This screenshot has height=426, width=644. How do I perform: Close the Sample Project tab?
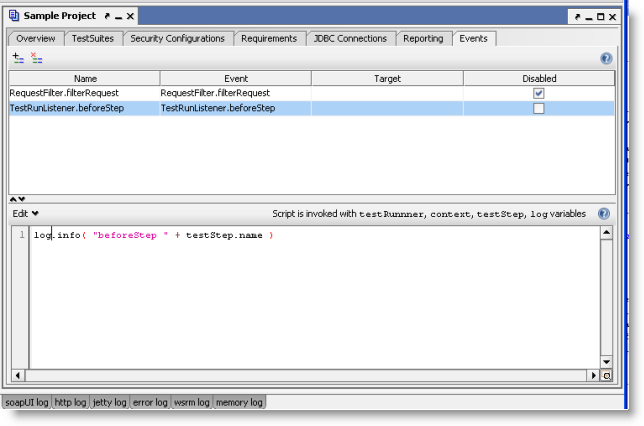click(x=130, y=16)
